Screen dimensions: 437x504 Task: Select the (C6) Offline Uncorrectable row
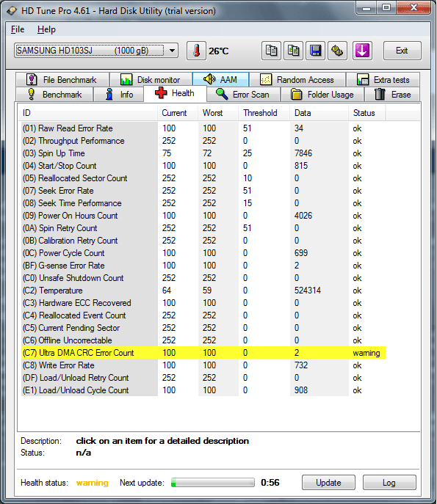pos(203,340)
